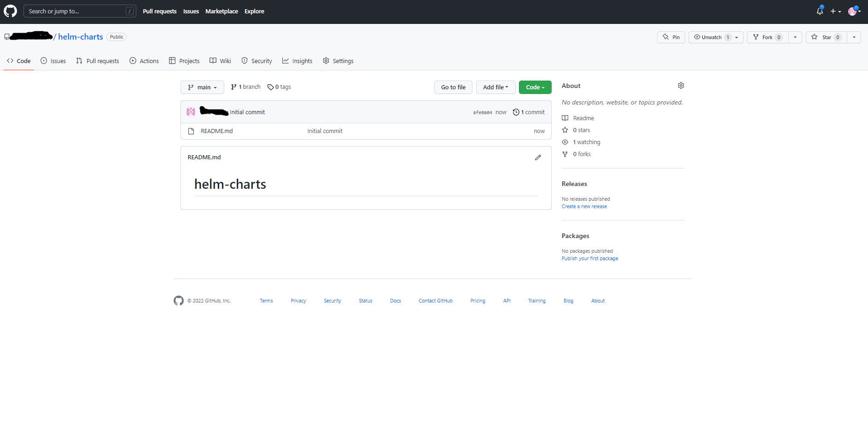The image size is (868, 442).
Task: Click the commit author avatar
Action: tap(191, 112)
